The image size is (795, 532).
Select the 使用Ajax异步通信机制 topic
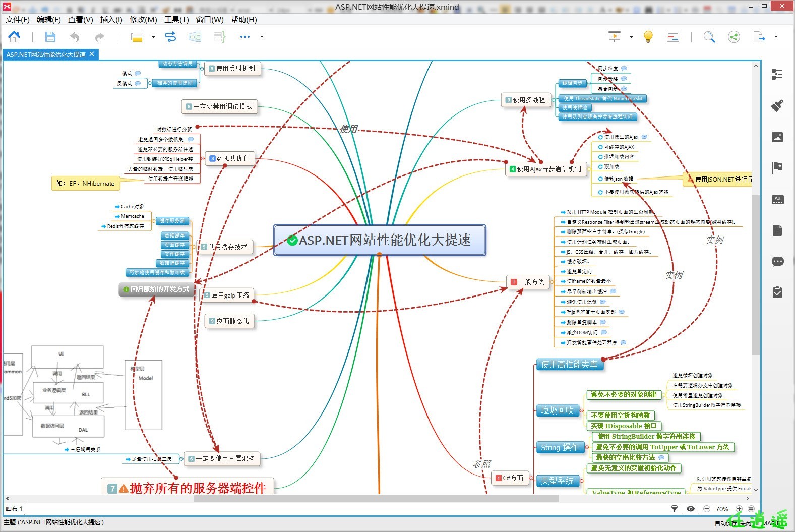point(546,169)
